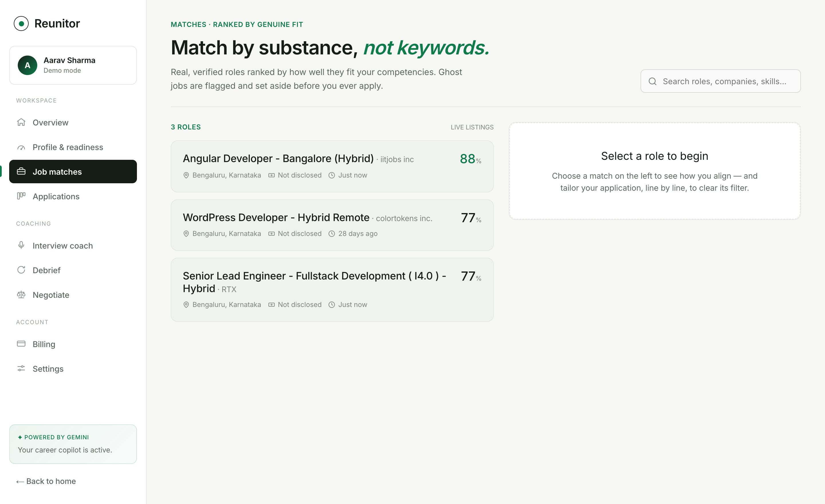Click location pin icon on Angular Developer card
The image size is (825, 504).
tap(186, 175)
